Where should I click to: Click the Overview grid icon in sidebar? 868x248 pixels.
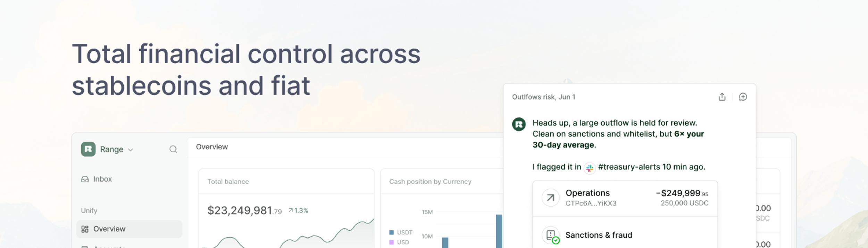(x=85, y=229)
